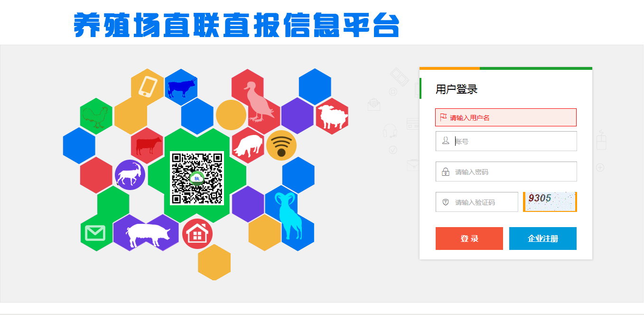Click the white pig on purple hexagon
The height and width of the screenshot is (315, 644).
coord(148,234)
